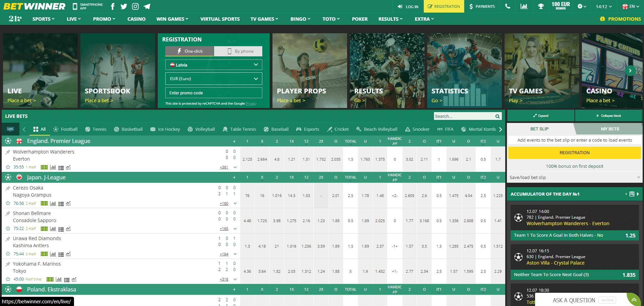This screenshot has height=306, width=644.
Task: Filter live bets by Table Tennis
Action: coord(239,129)
